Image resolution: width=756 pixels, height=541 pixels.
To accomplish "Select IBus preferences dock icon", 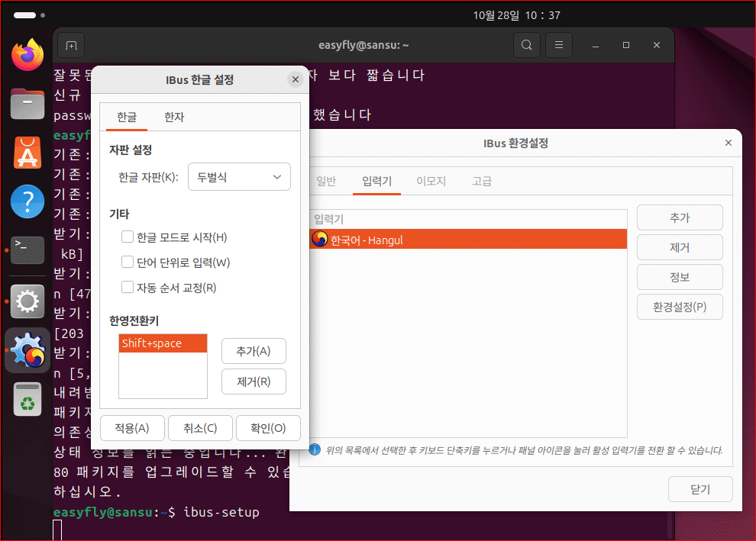I will click(x=27, y=350).
